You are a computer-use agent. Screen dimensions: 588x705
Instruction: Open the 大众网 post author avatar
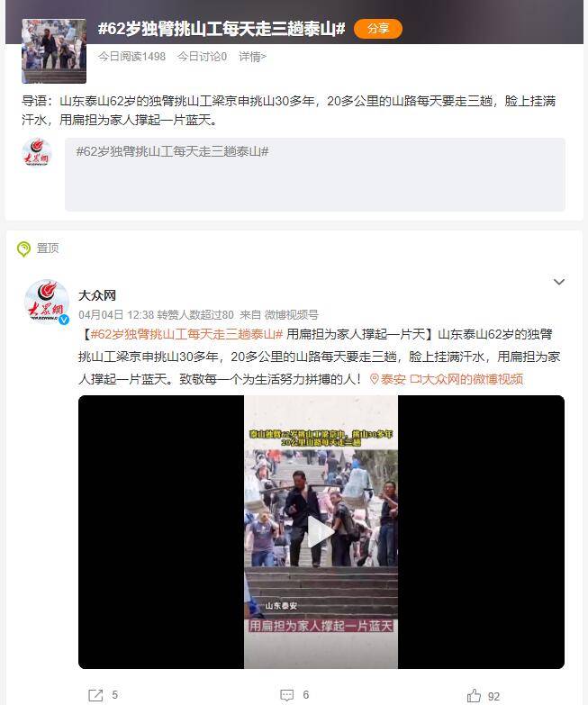tap(47, 302)
